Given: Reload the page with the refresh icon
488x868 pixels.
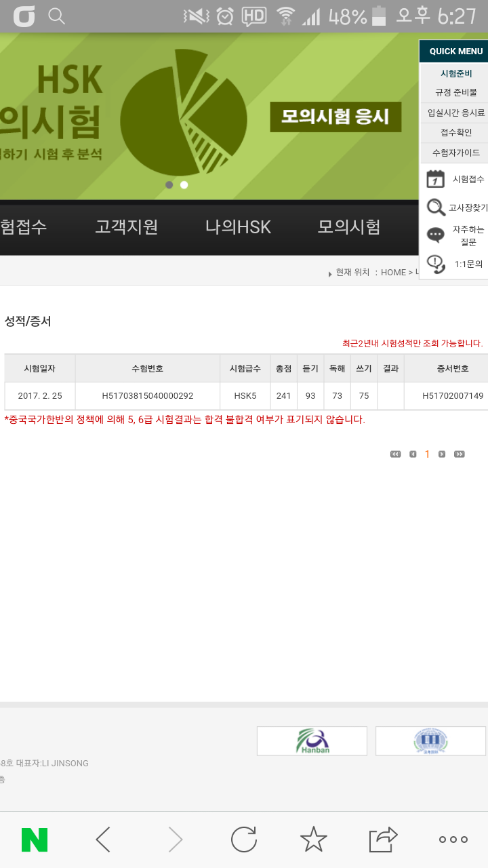Looking at the screenshot, I should 244,840.
